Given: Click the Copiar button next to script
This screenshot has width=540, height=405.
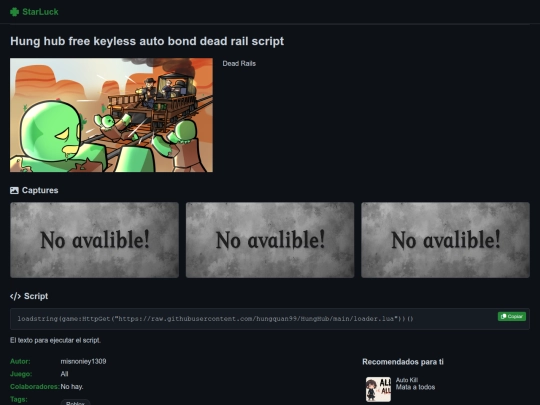Looking at the screenshot, I should tap(511, 316).
